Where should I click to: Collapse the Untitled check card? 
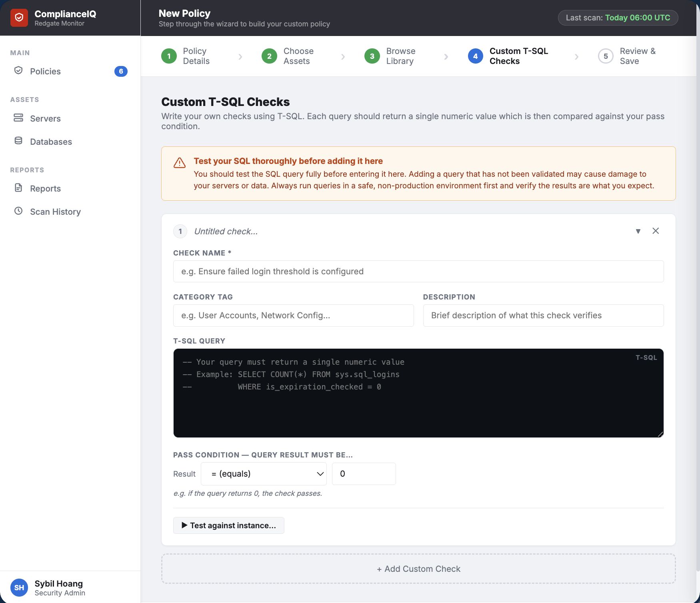[x=638, y=231]
